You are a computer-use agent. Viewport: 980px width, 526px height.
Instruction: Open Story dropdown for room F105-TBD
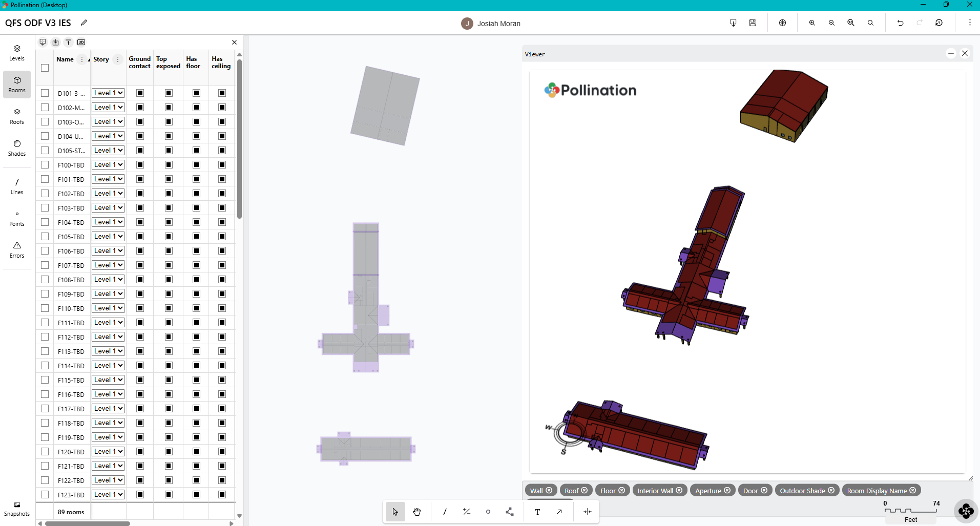point(108,237)
